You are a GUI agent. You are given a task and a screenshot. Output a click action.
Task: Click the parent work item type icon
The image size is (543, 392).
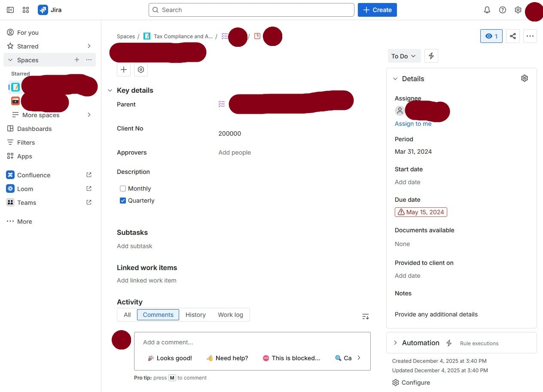click(x=222, y=104)
